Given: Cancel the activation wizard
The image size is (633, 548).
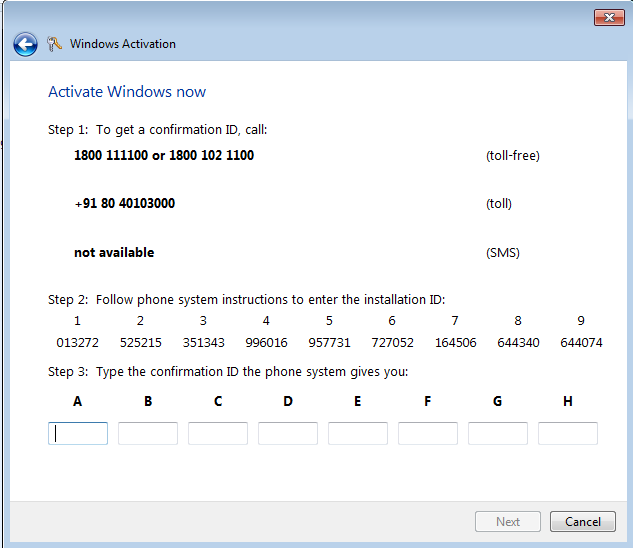Looking at the screenshot, I should click(x=583, y=521).
